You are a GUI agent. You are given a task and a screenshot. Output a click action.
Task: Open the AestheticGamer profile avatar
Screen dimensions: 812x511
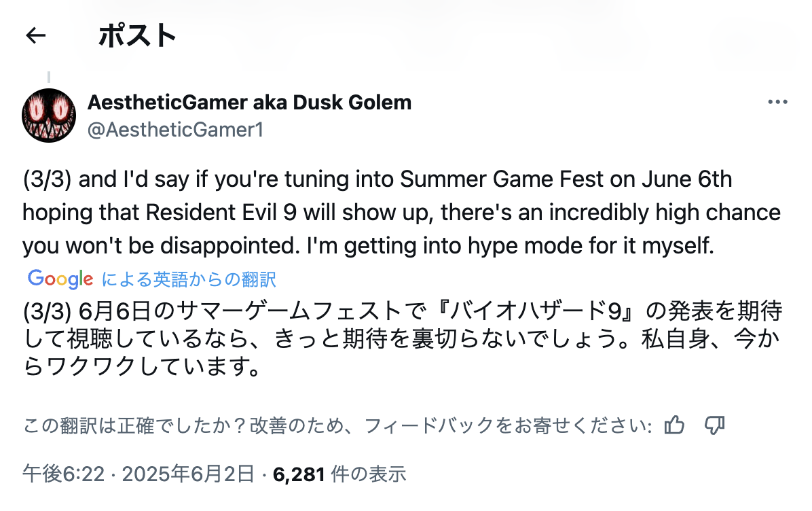[x=49, y=116]
